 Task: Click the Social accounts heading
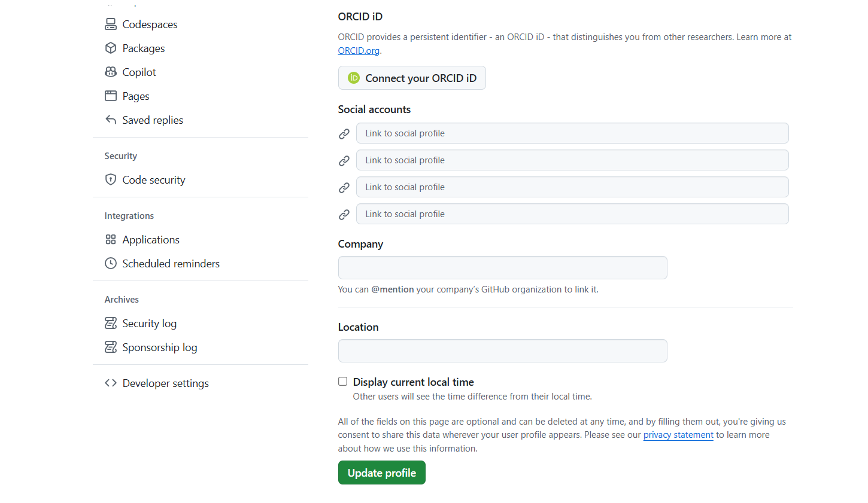(374, 109)
